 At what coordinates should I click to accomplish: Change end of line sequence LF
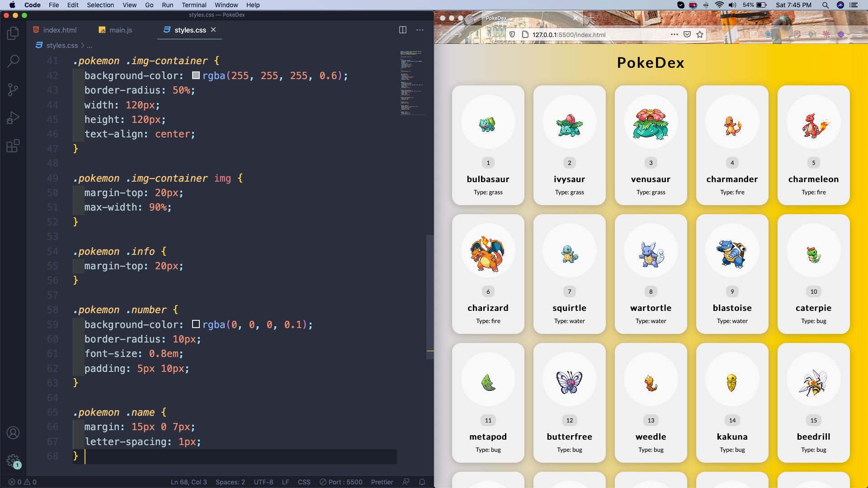(x=285, y=482)
